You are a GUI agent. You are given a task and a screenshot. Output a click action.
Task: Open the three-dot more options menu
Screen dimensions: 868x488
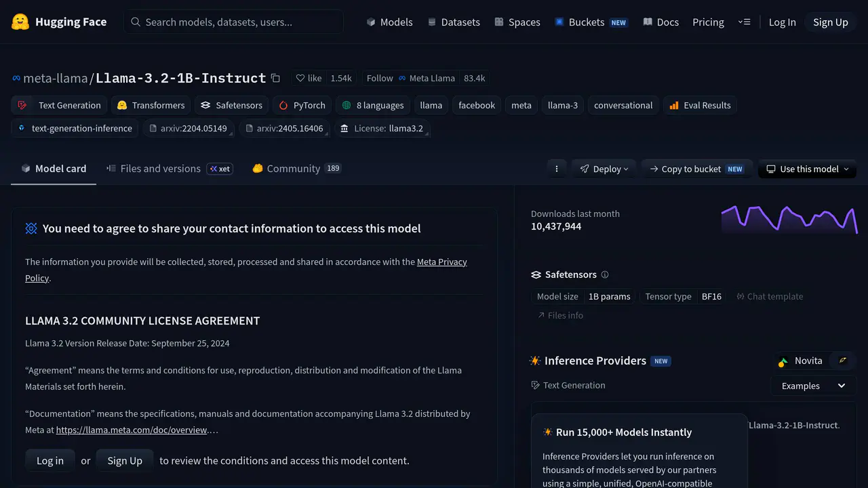point(557,169)
